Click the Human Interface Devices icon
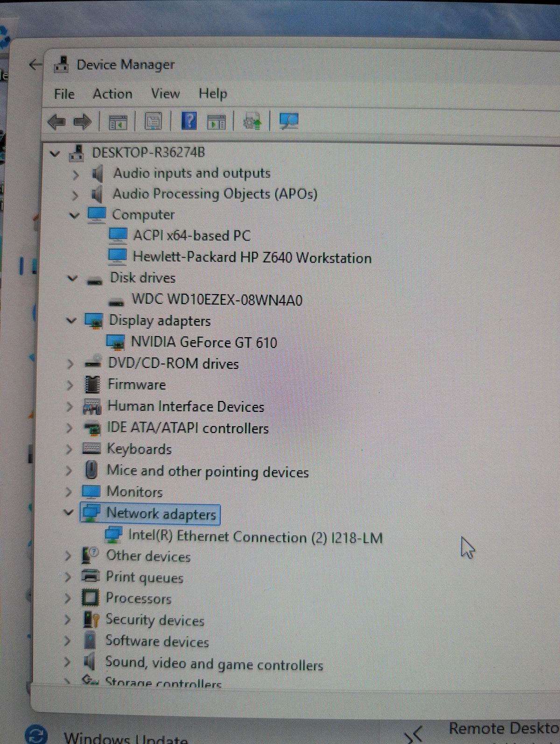 [x=91, y=406]
